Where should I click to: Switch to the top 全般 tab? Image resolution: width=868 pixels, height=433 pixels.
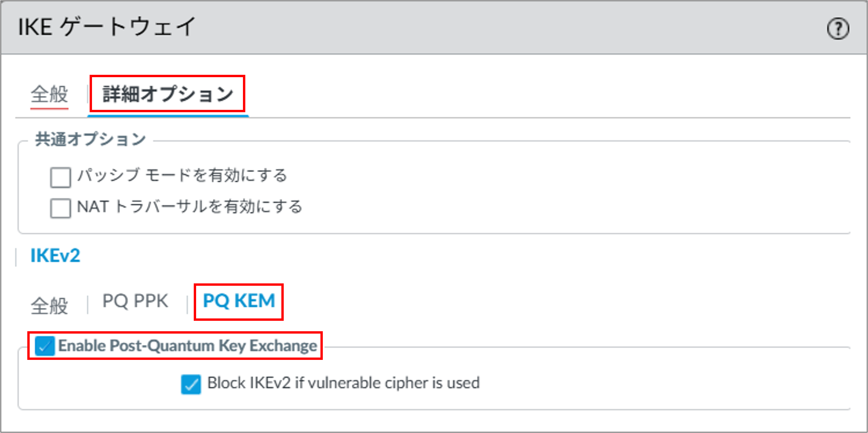(50, 94)
